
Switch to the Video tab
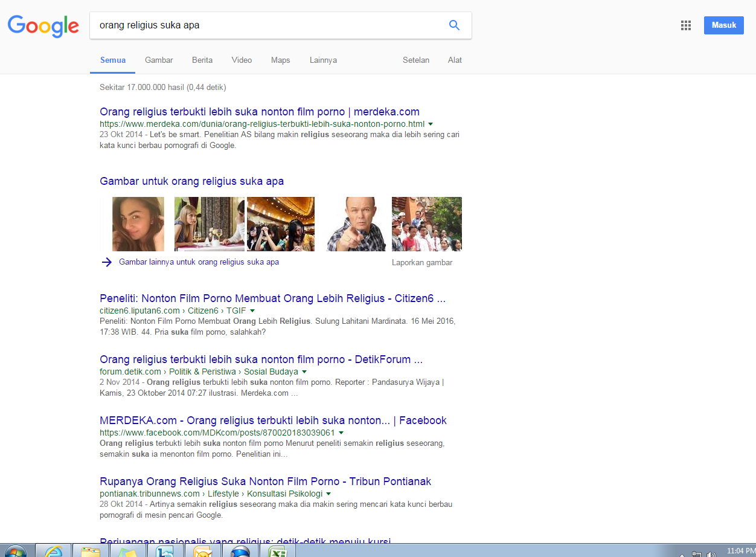(242, 60)
